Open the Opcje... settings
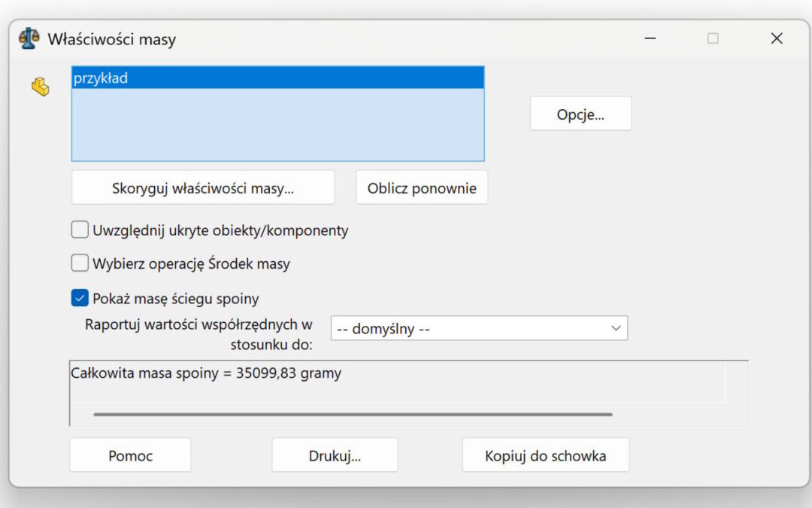 [x=580, y=114]
